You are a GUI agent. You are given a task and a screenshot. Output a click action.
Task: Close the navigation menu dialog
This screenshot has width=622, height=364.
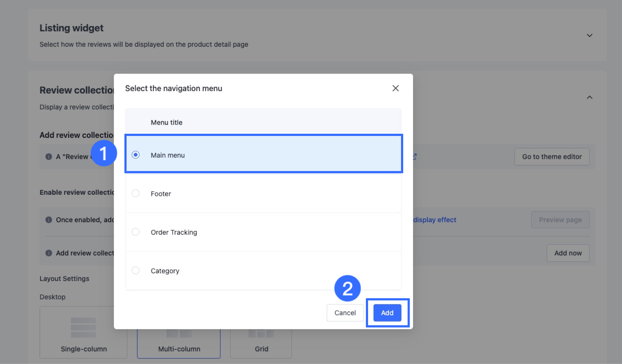pyautogui.click(x=395, y=88)
